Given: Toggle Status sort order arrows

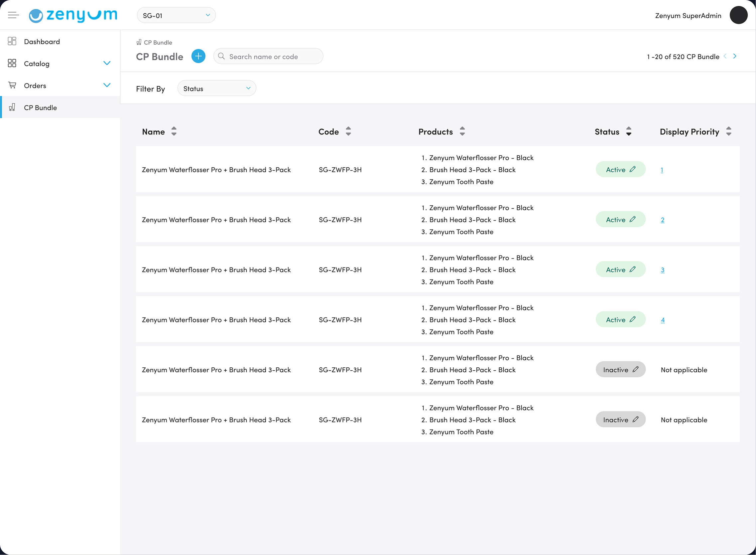Looking at the screenshot, I should coord(628,131).
